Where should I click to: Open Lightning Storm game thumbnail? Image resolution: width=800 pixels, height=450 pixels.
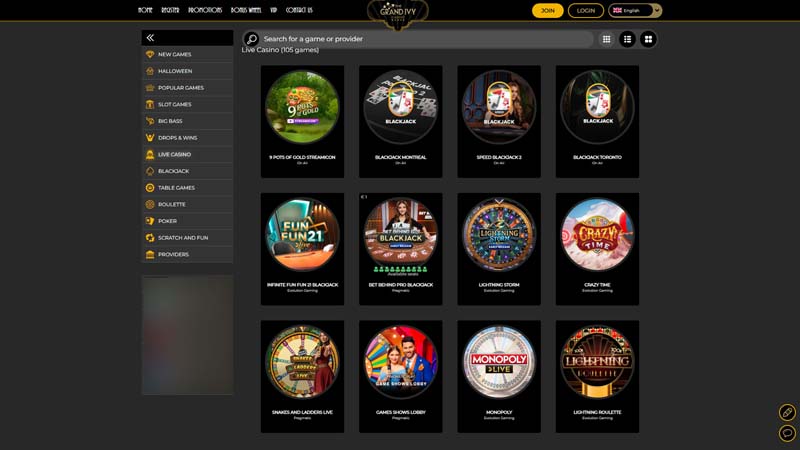click(499, 235)
